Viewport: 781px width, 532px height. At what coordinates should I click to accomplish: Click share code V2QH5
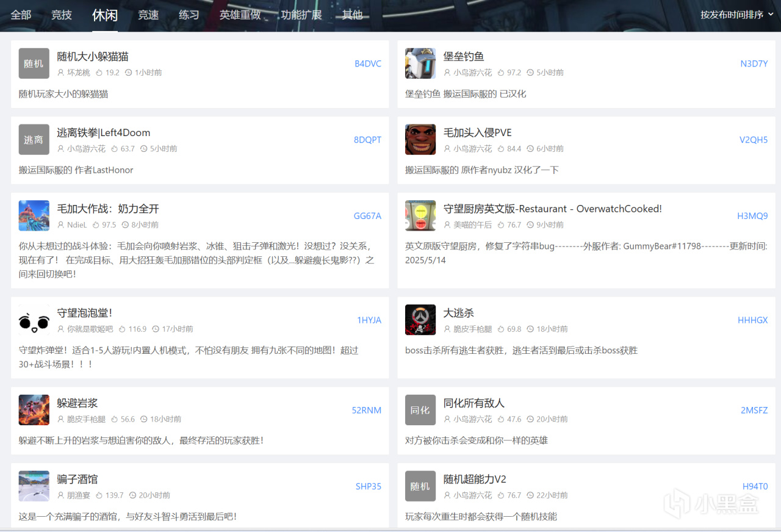[754, 140]
